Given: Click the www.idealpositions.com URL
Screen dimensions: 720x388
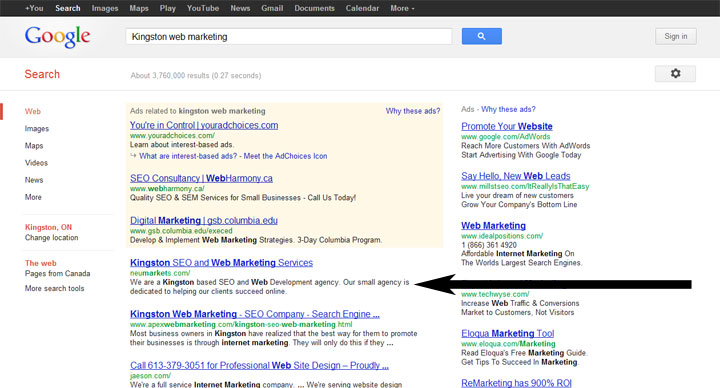Looking at the screenshot, I should click(x=502, y=236).
